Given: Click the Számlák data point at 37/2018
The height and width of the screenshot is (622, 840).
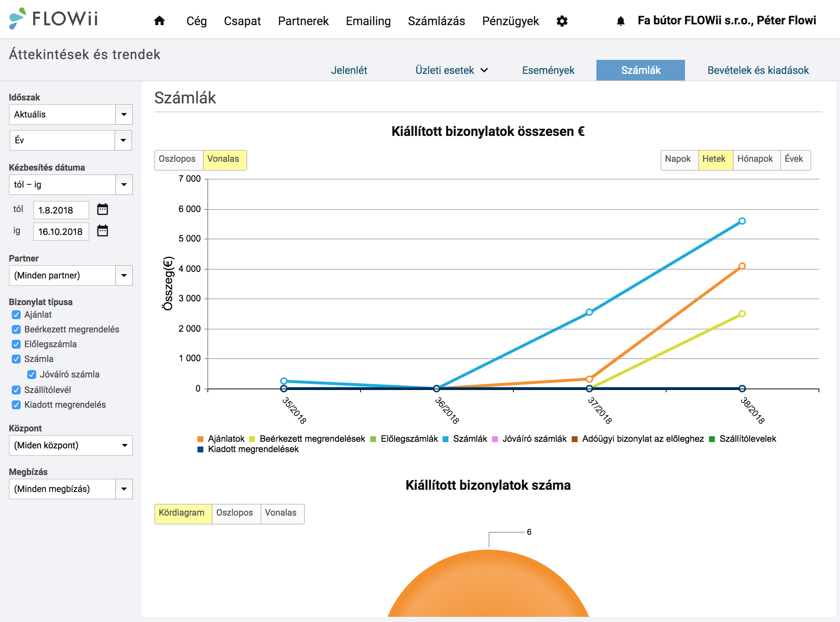Looking at the screenshot, I should click(x=589, y=312).
